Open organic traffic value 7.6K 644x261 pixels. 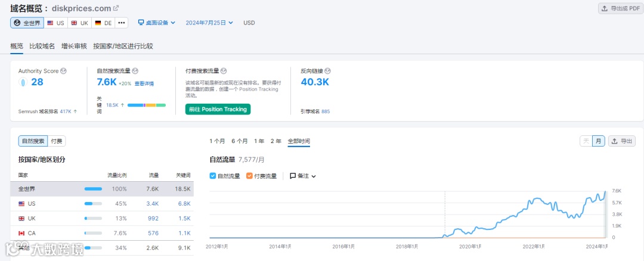click(x=107, y=82)
